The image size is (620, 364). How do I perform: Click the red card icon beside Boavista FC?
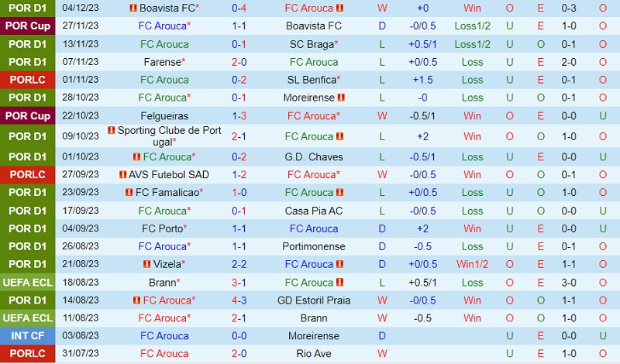click(133, 9)
